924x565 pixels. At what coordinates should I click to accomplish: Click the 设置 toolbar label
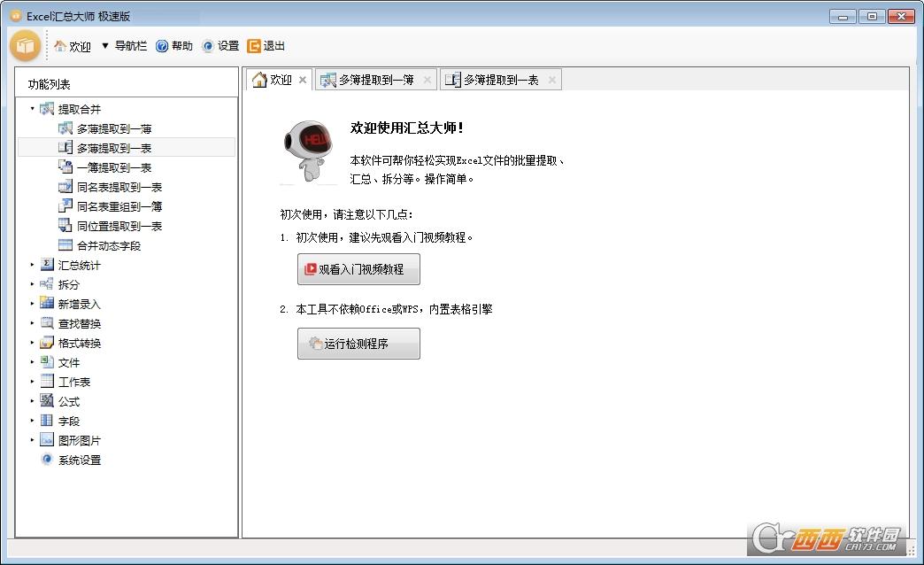coord(228,46)
